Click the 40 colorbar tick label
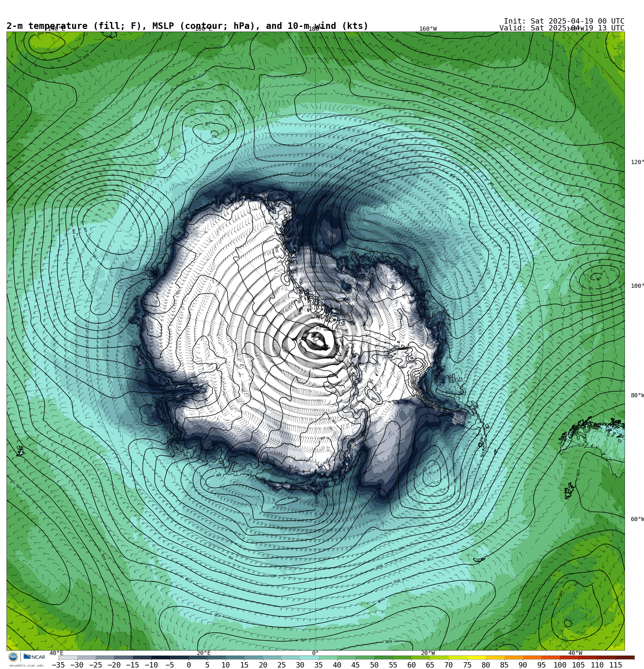The height and width of the screenshot is (669, 644). 337,665
